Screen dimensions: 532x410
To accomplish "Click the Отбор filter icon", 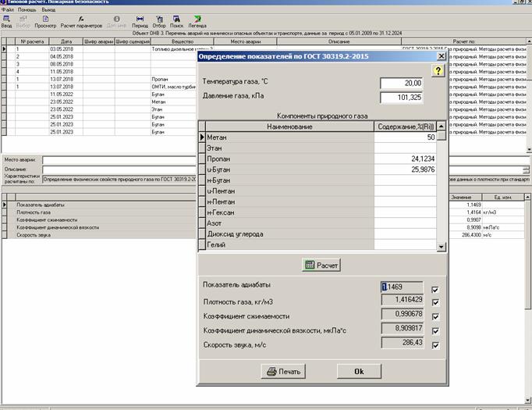I will [159, 21].
